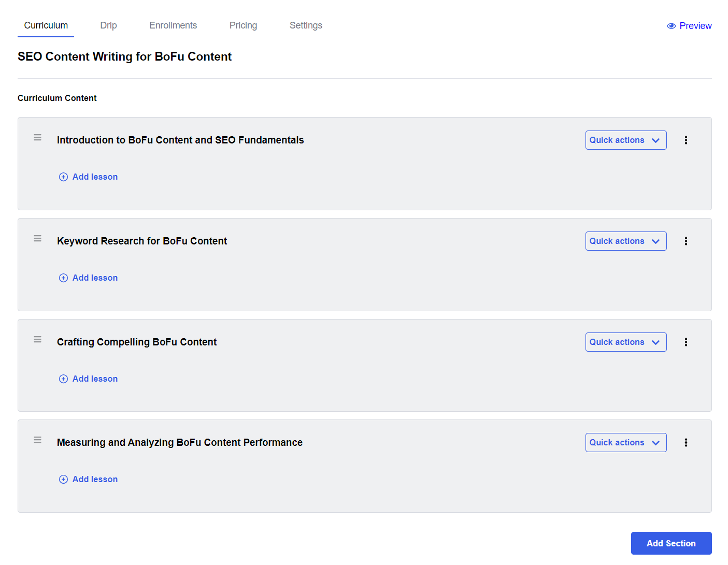Add lesson to Keyword Research section

coord(89,278)
